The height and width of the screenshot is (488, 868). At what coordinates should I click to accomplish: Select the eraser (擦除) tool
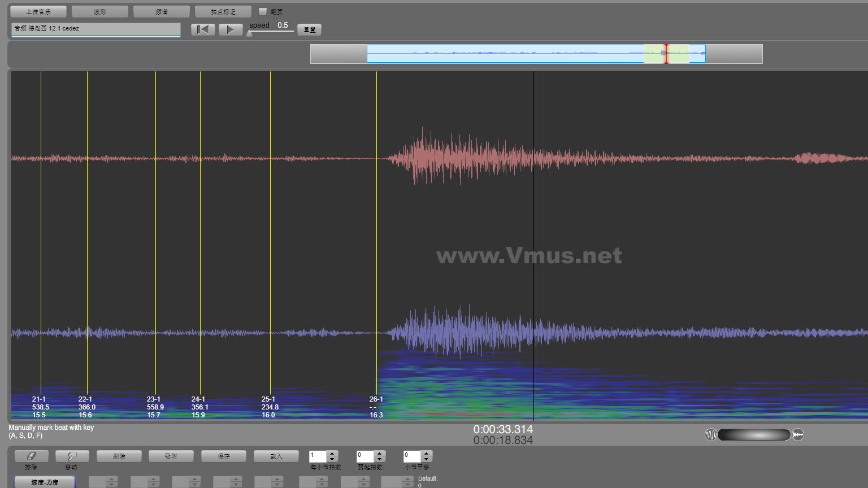click(31, 456)
